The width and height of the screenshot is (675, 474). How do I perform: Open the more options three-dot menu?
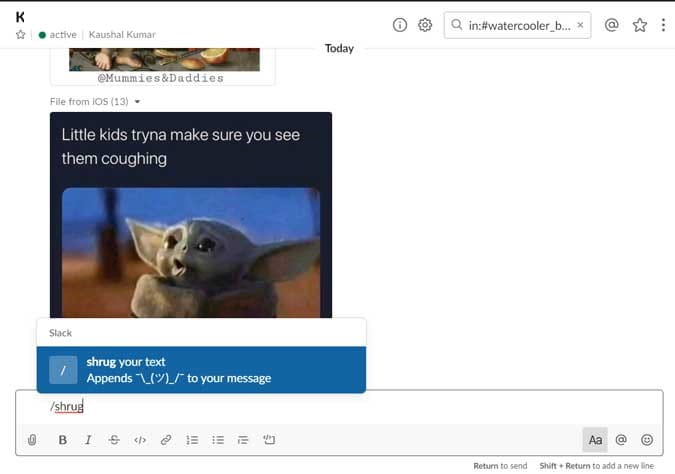tap(663, 25)
